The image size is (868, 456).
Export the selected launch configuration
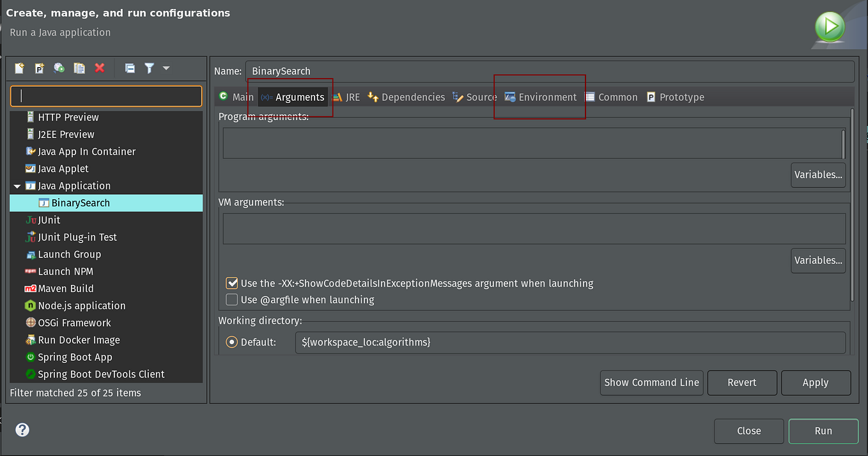[x=59, y=68]
